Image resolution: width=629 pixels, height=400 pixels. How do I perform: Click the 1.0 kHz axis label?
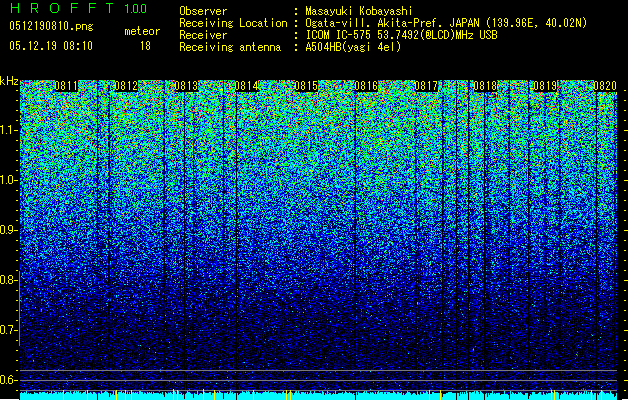tap(9, 180)
